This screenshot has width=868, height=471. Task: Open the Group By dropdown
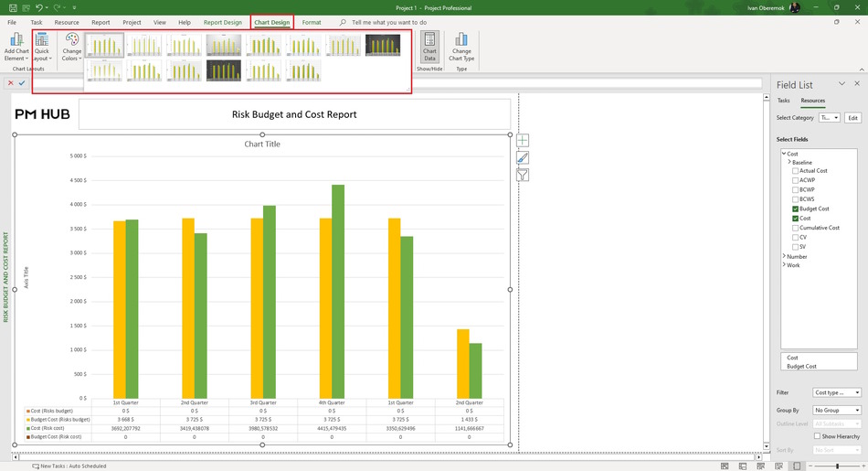click(x=837, y=410)
